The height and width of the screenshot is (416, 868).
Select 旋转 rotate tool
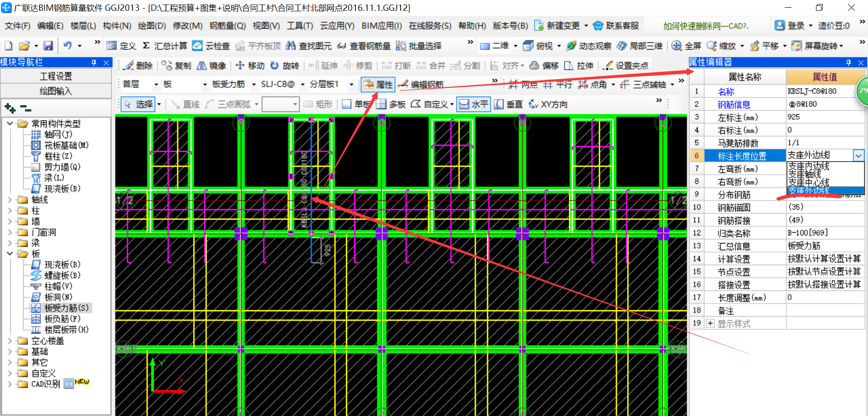(x=285, y=65)
